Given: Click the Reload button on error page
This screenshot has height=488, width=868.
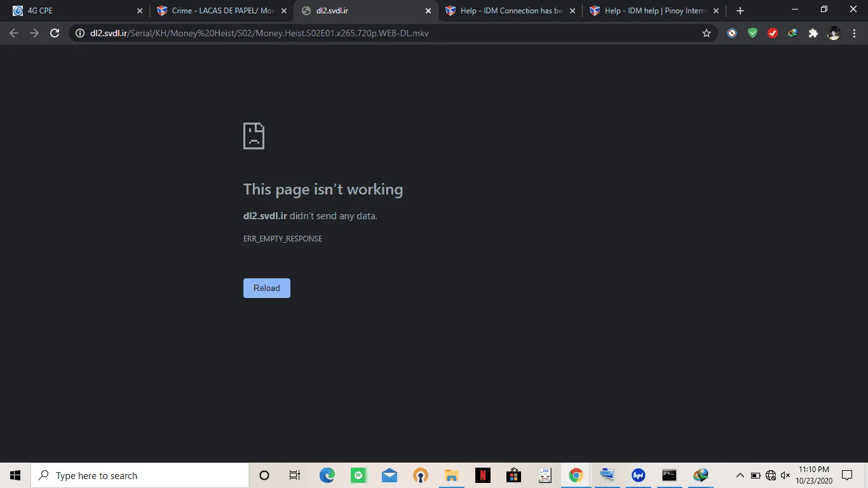Looking at the screenshot, I should point(267,288).
